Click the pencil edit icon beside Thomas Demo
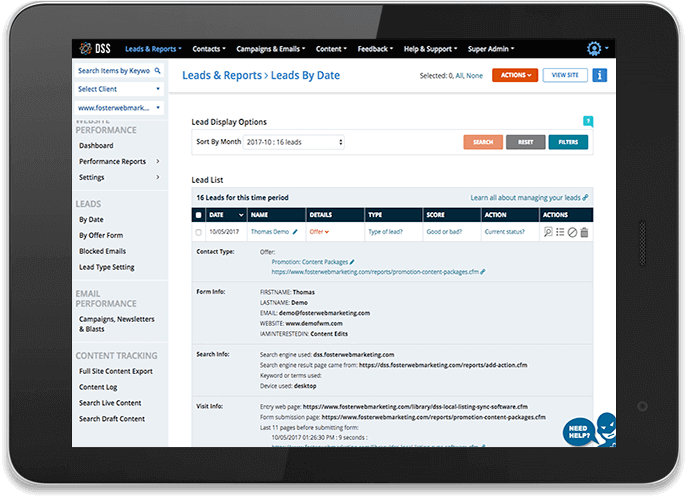Viewport: 687px width, 498px height. (294, 232)
